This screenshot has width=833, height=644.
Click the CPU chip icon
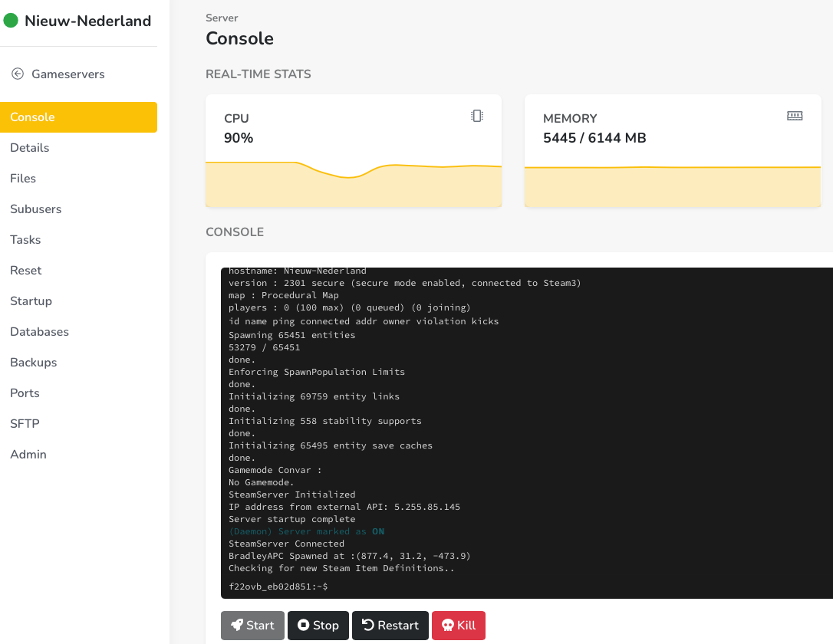point(477,116)
